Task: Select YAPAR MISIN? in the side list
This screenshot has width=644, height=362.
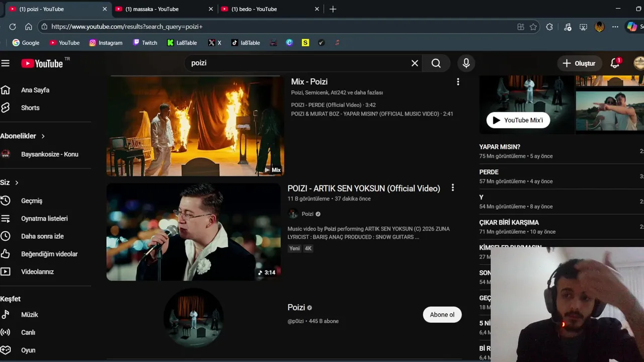Action: [500, 147]
